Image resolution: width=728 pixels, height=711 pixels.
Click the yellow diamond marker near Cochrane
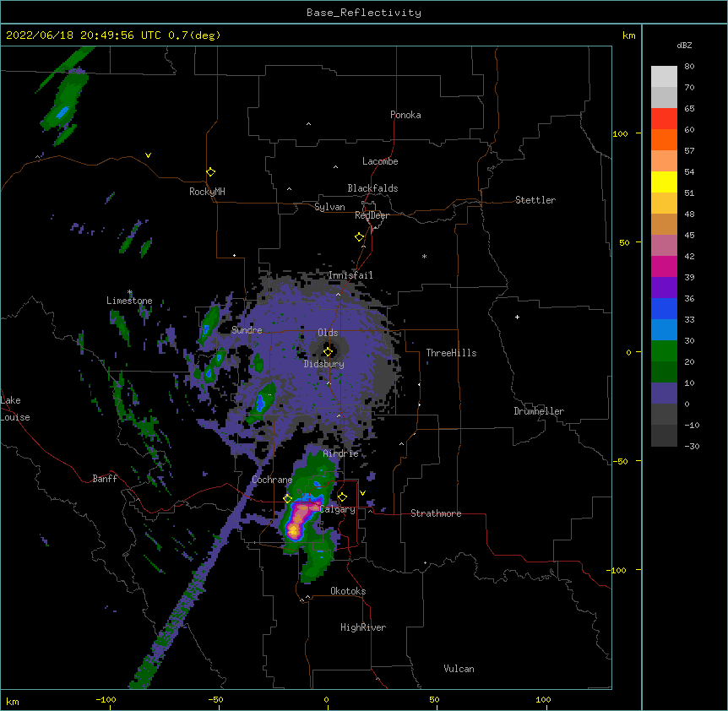287,499
